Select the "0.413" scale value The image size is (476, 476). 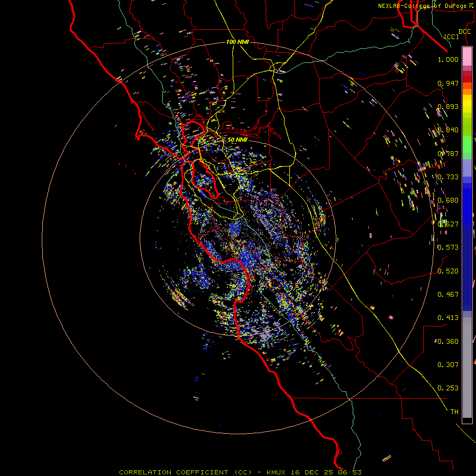[x=448, y=318]
